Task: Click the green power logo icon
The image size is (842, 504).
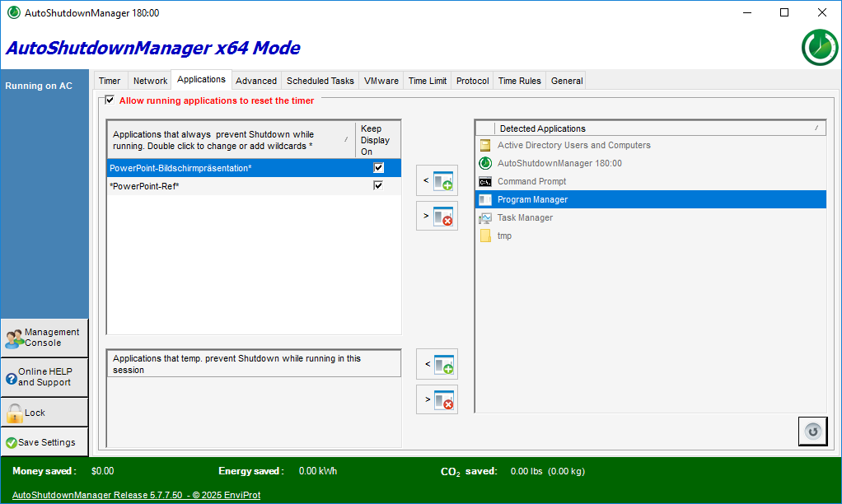Action: click(x=819, y=48)
